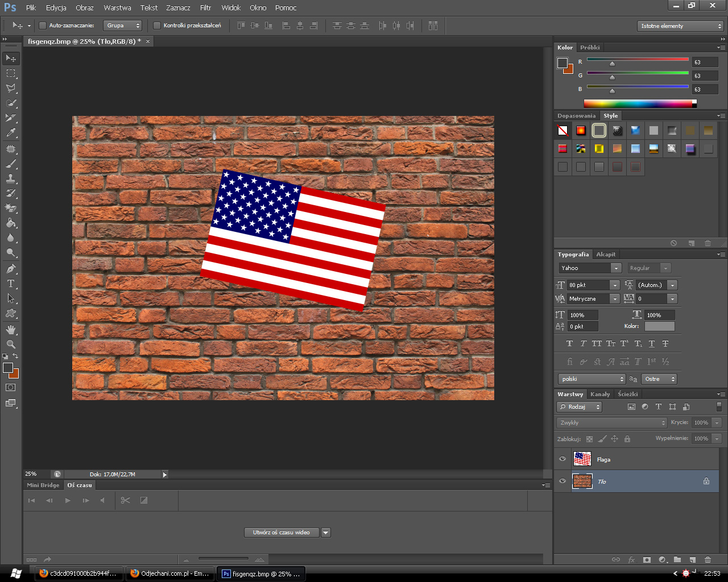Toggle faux italic text style
The image size is (728, 582).
583,343
